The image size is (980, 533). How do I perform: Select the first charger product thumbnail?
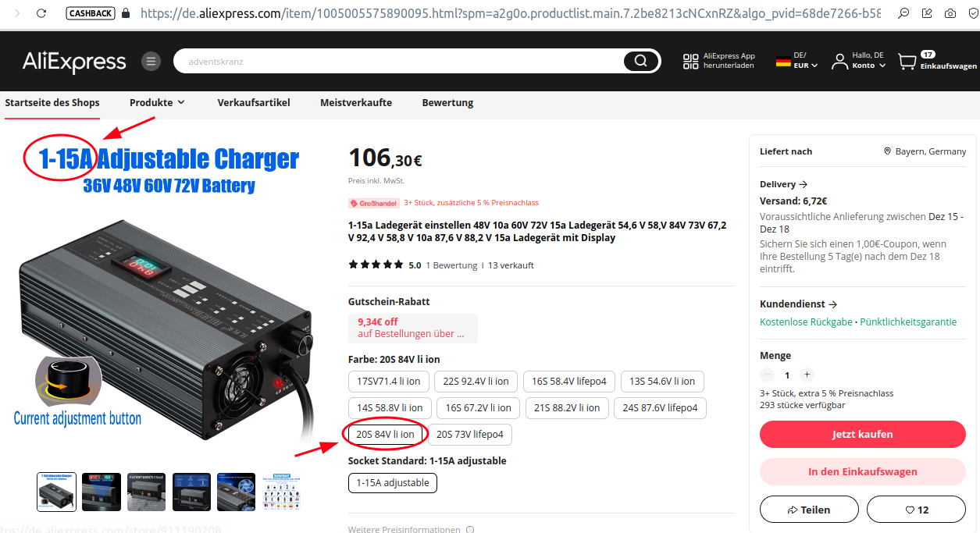[57, 492]
